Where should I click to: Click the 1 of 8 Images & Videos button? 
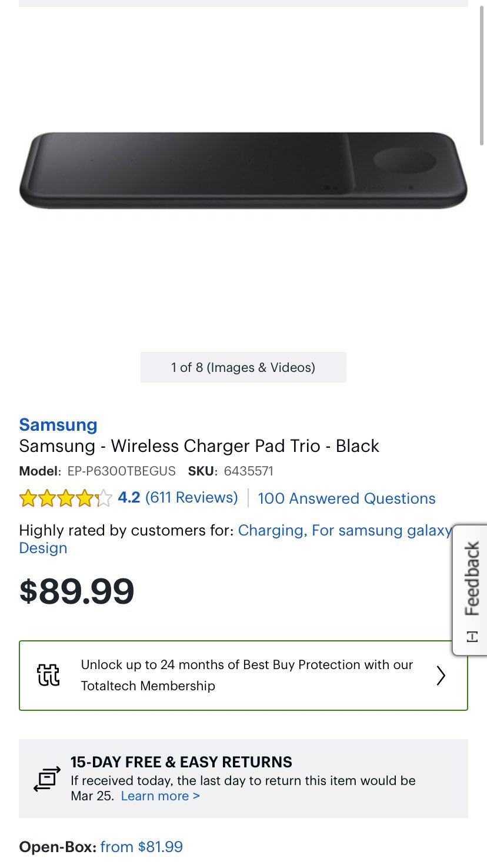point(243,367)
